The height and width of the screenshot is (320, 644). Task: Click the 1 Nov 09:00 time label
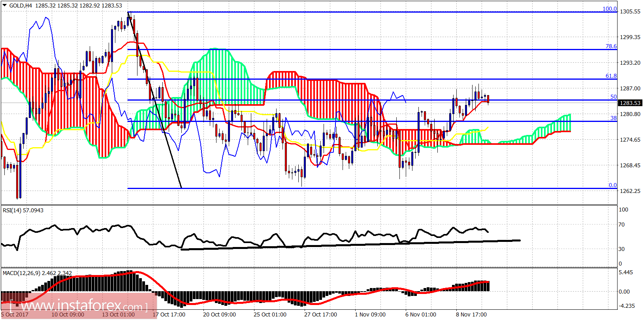click(x=370, y=314)
